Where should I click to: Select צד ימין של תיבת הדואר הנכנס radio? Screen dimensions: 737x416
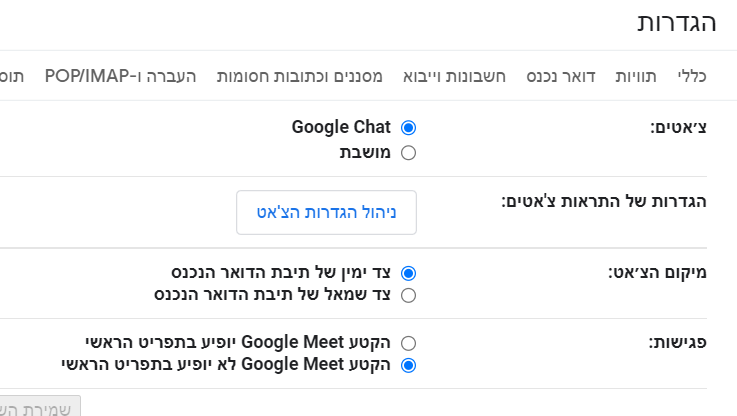point(408,272)
